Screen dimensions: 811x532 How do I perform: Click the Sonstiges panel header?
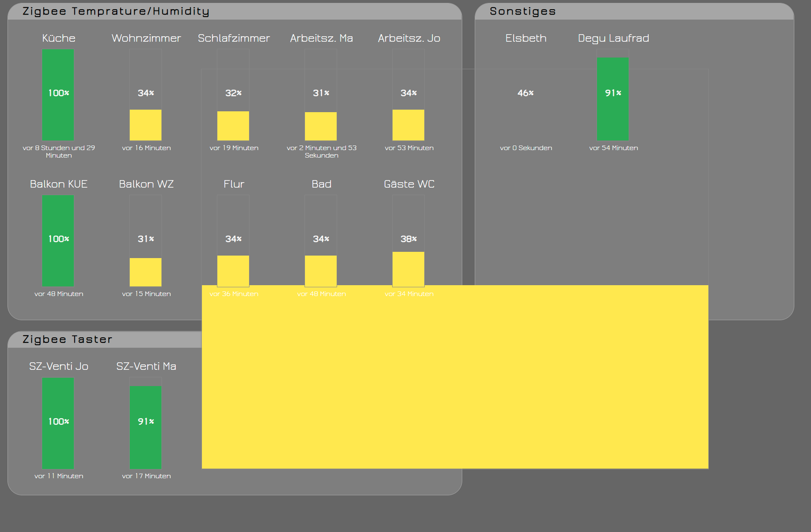coord(523,11)
